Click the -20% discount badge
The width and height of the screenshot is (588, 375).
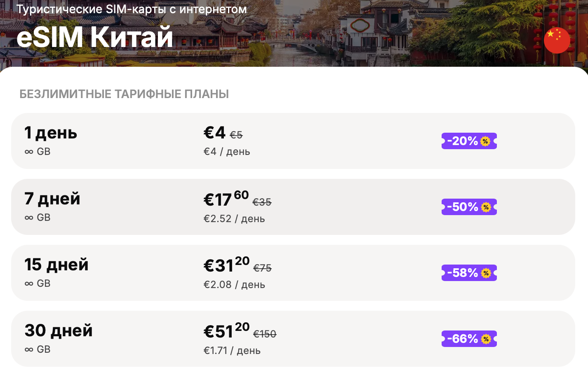coord(469,141)
